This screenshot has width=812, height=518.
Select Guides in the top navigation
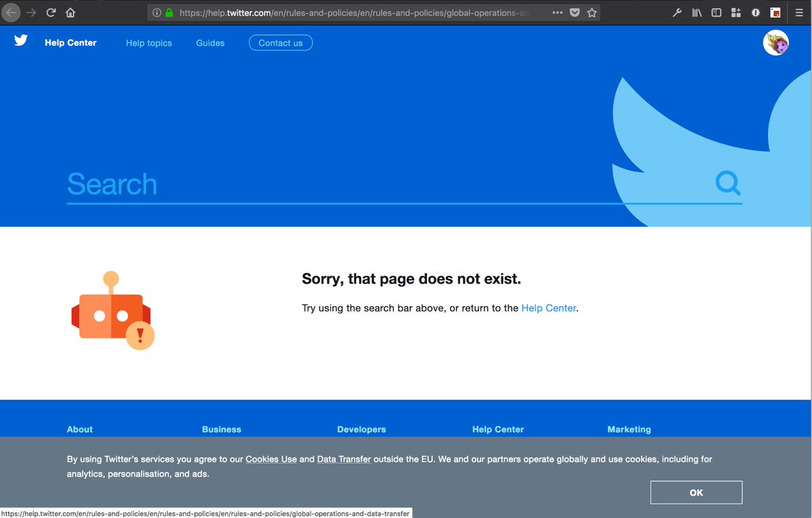pos(210,43)
